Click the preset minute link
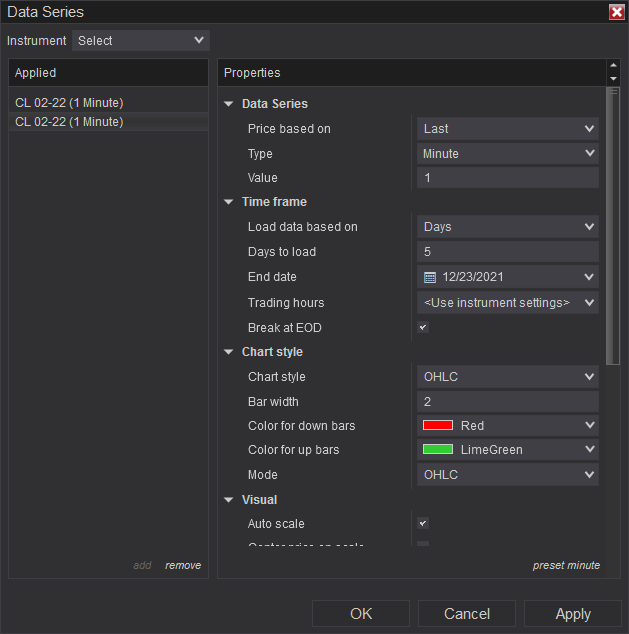 point(566,565)
